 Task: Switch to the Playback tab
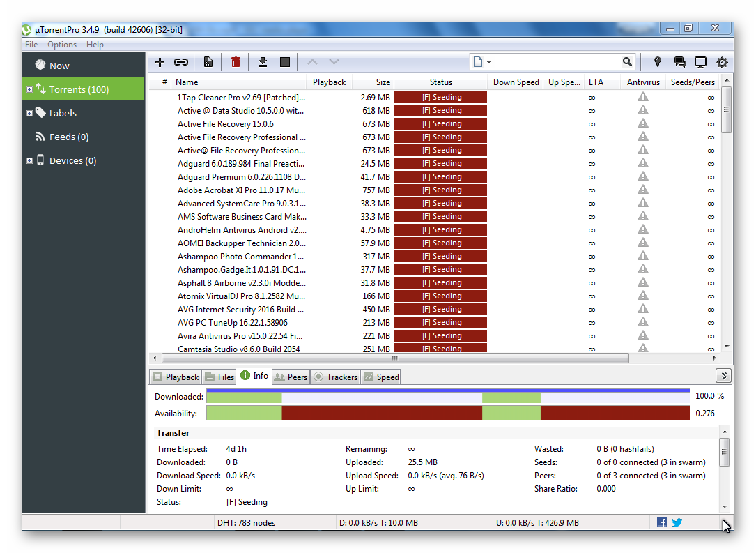[176, 377]
